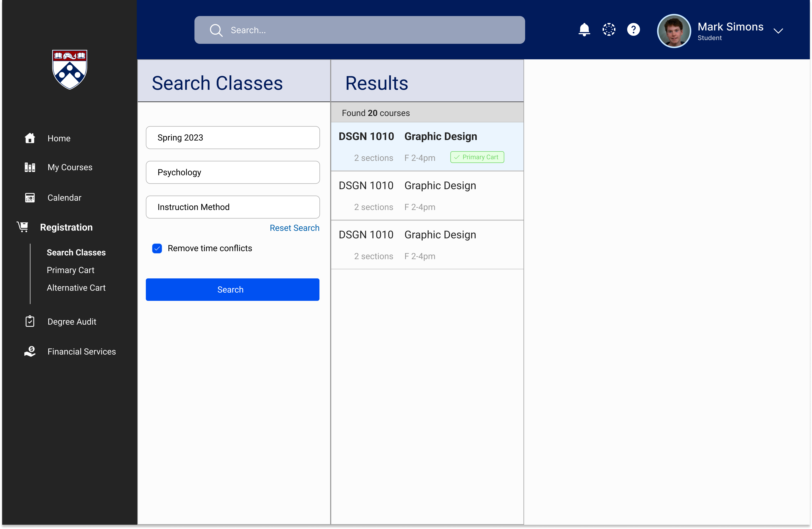
Task: Expand the user account dropdown chevron
Action: (x=778, y=31)
